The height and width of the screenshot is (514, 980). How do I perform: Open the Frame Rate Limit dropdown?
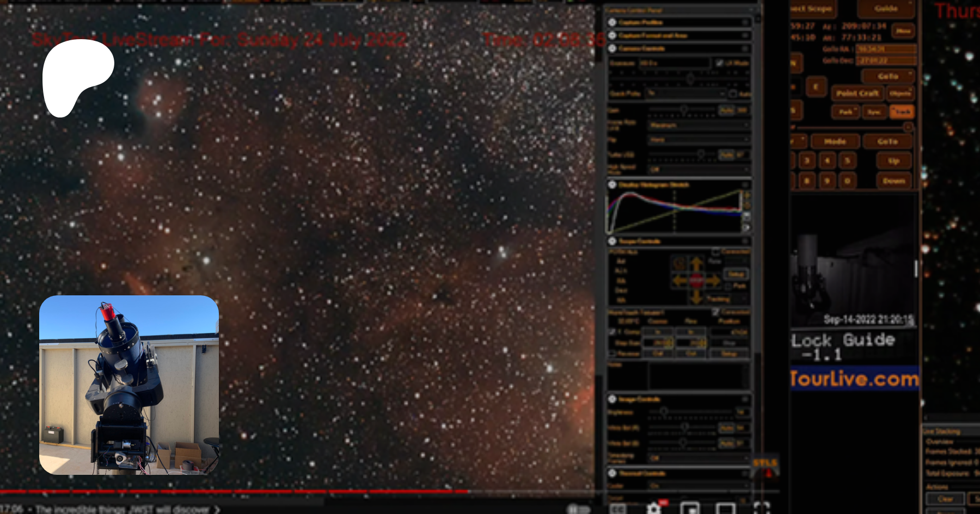[x=699, y=125]
